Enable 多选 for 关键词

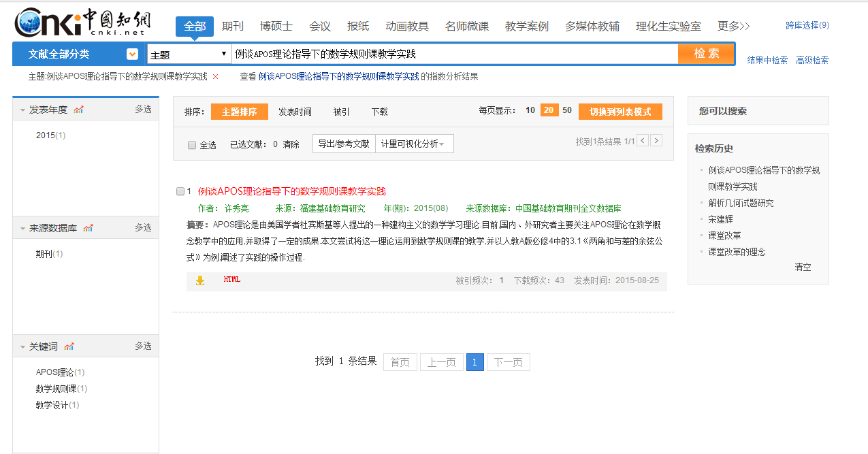(143, 346)
